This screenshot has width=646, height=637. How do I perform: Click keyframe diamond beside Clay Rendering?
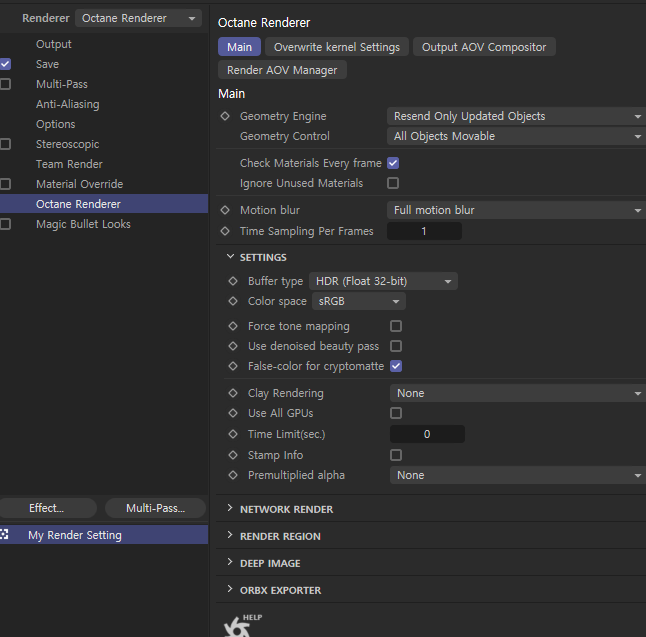tap(233, 393)
